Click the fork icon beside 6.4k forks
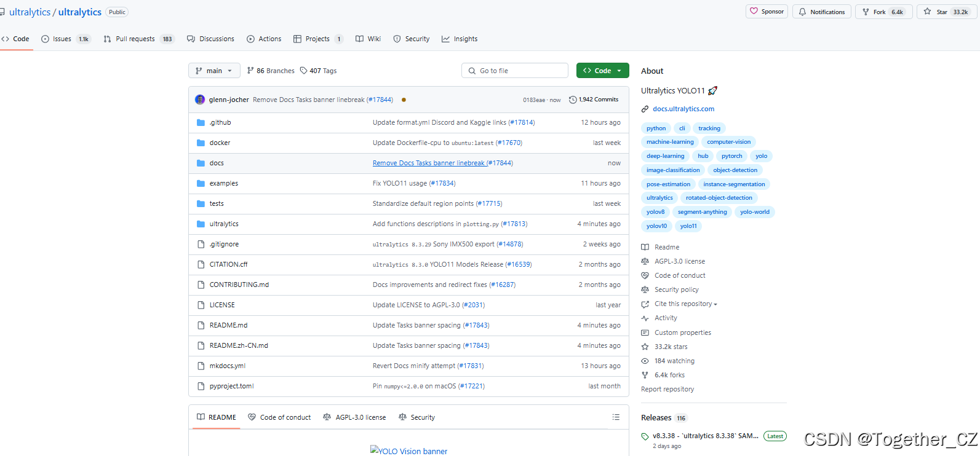This screenshot has width=980, height=456. pos(645,375)
